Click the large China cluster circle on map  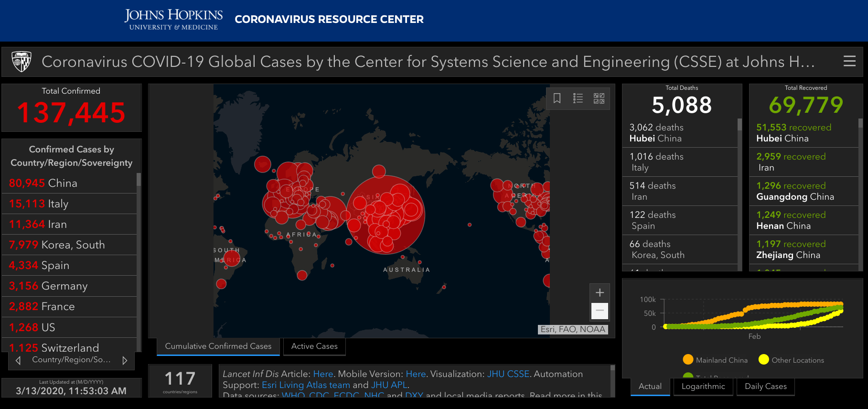coord(386,215)
